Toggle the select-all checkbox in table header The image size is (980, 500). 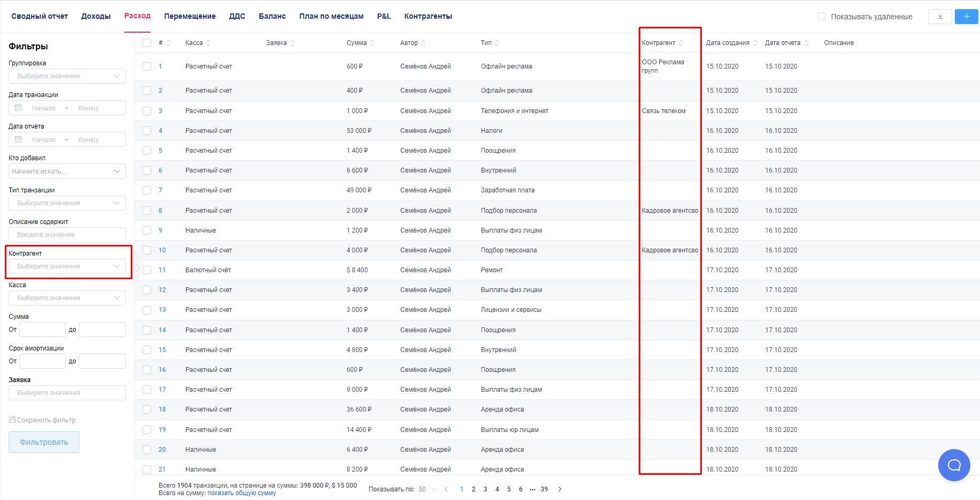pos(147,43)
